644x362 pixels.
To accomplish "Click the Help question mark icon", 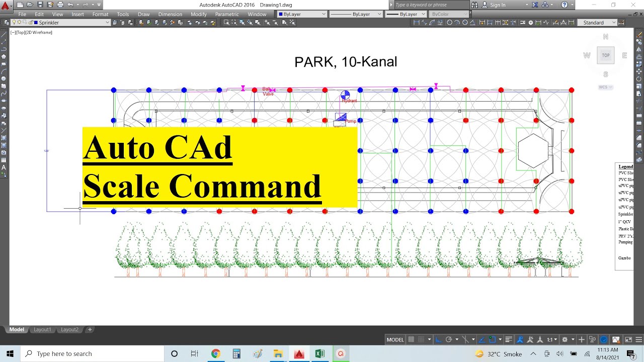I will coord(565,5).
